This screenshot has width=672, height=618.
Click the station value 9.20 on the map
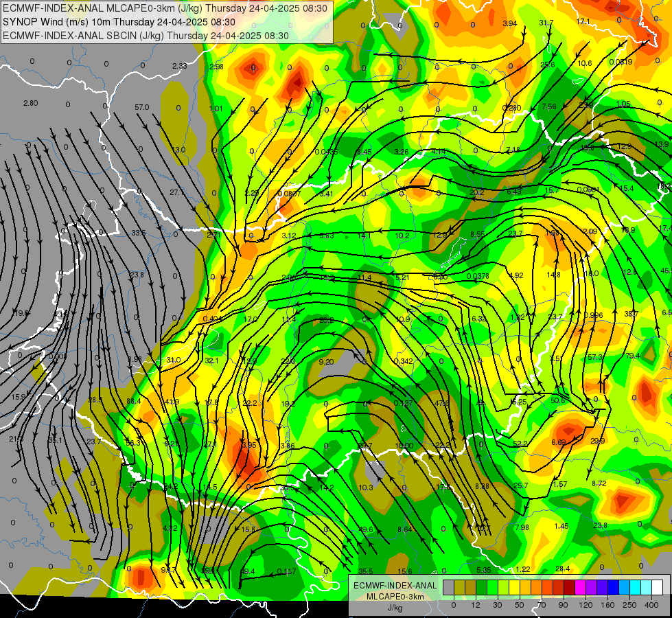pos(326,362)
